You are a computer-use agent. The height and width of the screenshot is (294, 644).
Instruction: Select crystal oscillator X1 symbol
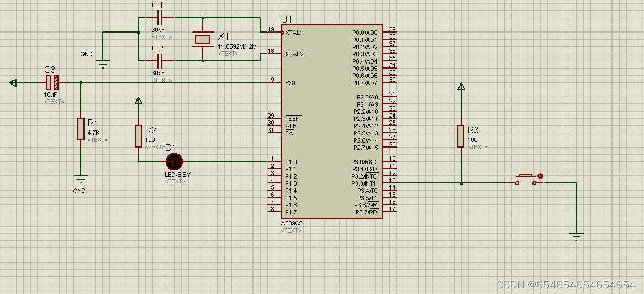point(203,39)
